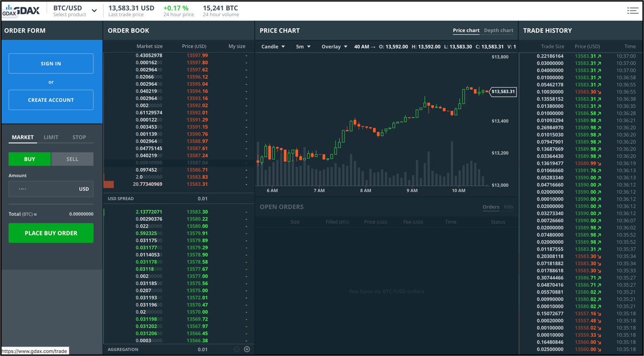Screen dimensions: 644x356
Task: Decrease order book aggregation with minus icon
Action: tap(236, 349)
